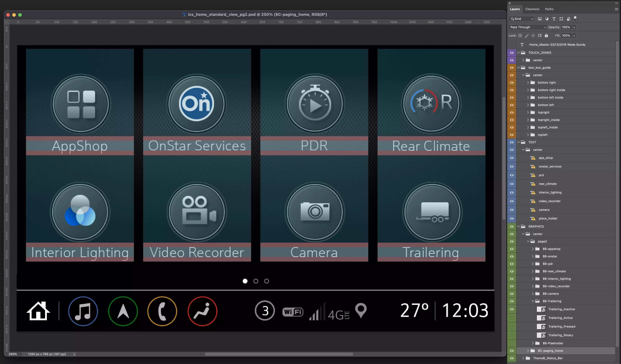The image size is (621, 364).
Task: Filter layers by adjustment layer type
Action: tap(547, 19)
